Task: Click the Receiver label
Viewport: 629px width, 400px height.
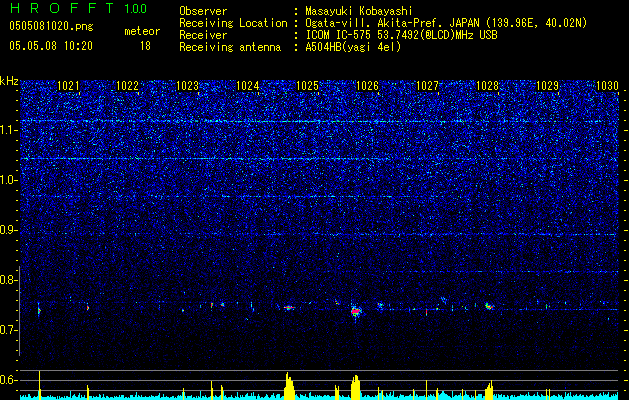Action: tap(203, 35)
